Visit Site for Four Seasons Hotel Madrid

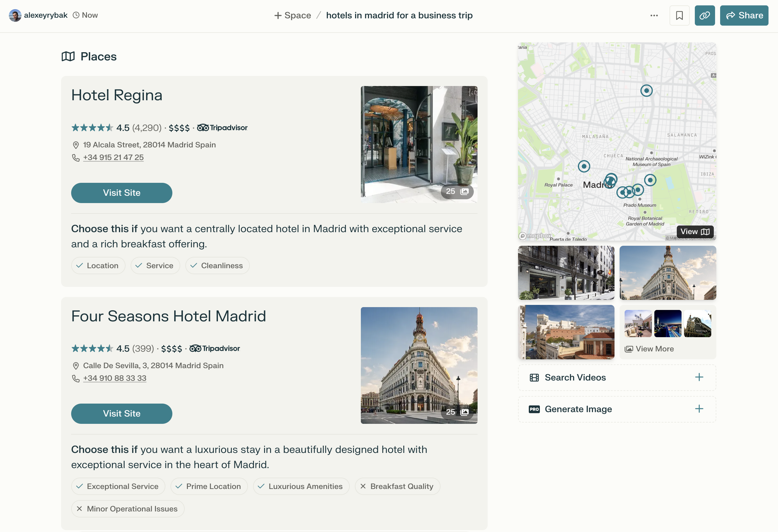[x=121, y=413]
